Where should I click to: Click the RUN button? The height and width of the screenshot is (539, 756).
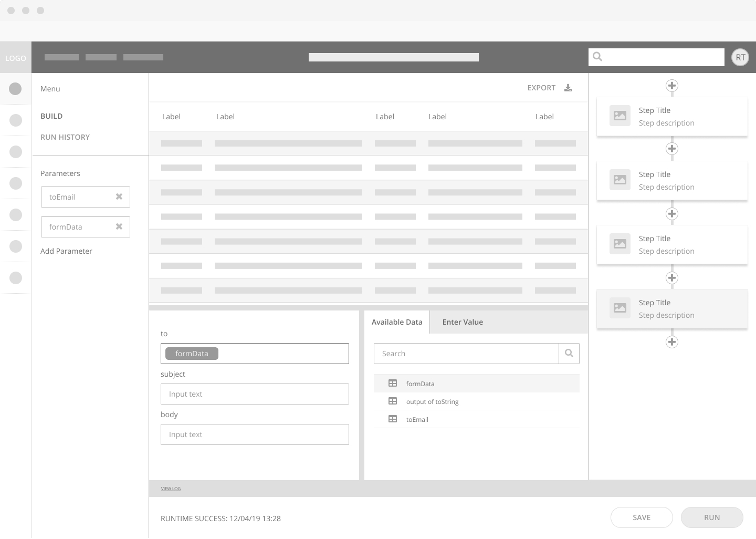click(x=712, y=517)
